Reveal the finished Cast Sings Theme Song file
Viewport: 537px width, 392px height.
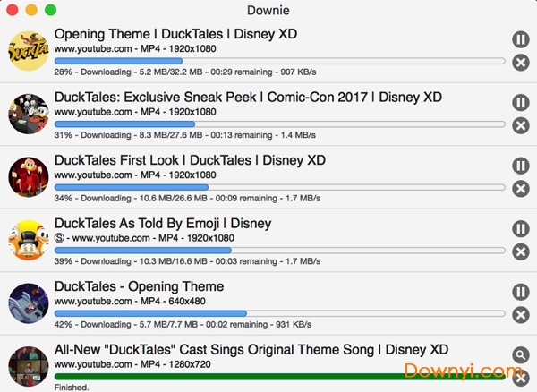pyautogui.click(x=520, y=355)
